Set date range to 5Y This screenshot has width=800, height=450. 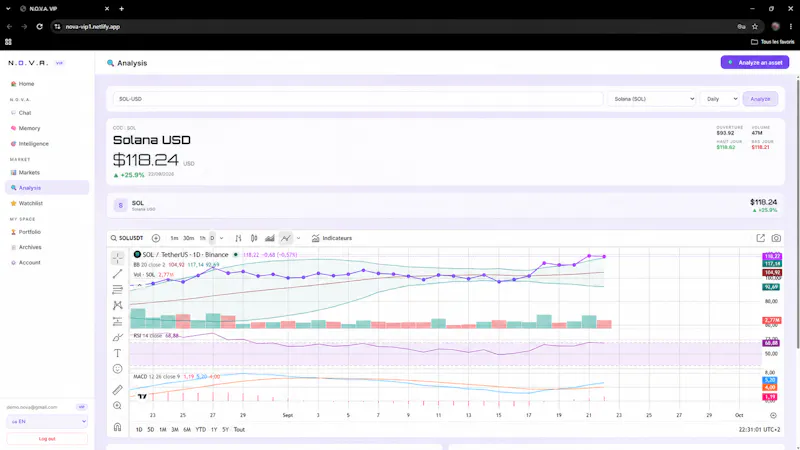coord(226,430)
